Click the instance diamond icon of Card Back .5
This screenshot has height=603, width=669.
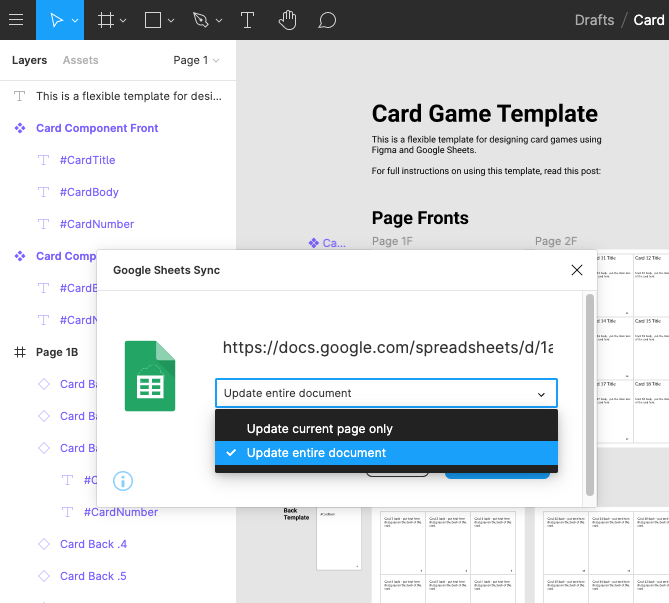(44, 576)
